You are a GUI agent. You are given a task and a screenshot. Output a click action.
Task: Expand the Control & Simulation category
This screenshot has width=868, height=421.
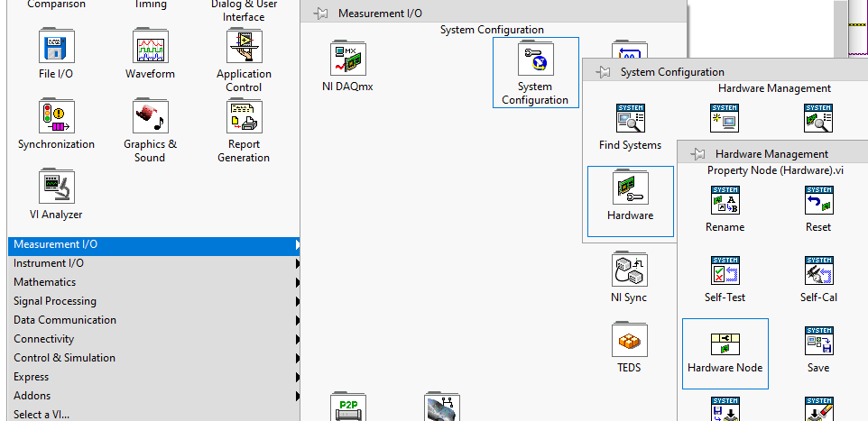(154, 357)
